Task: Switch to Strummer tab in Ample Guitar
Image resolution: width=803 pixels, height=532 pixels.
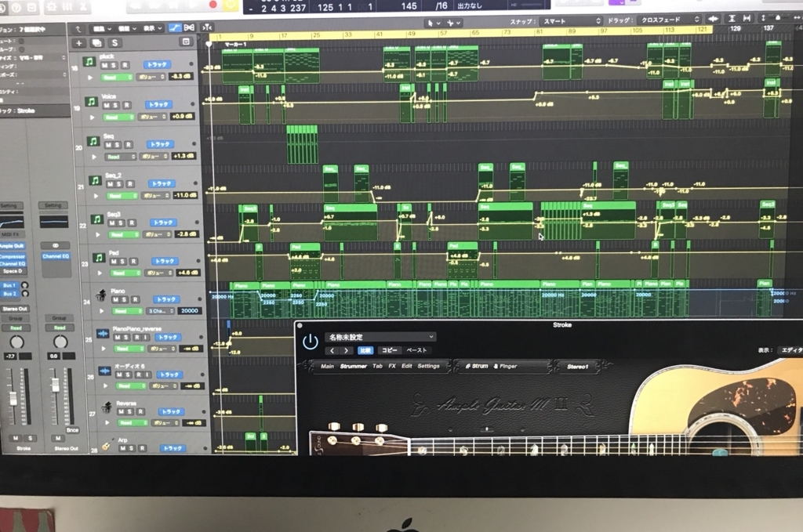Action: tap(354, 366)
